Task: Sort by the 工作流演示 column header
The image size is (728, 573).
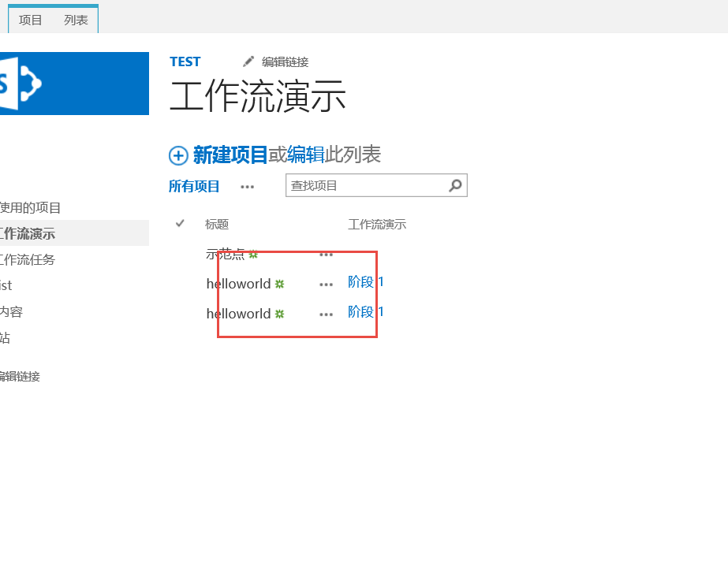Action: tap(377, 225)
